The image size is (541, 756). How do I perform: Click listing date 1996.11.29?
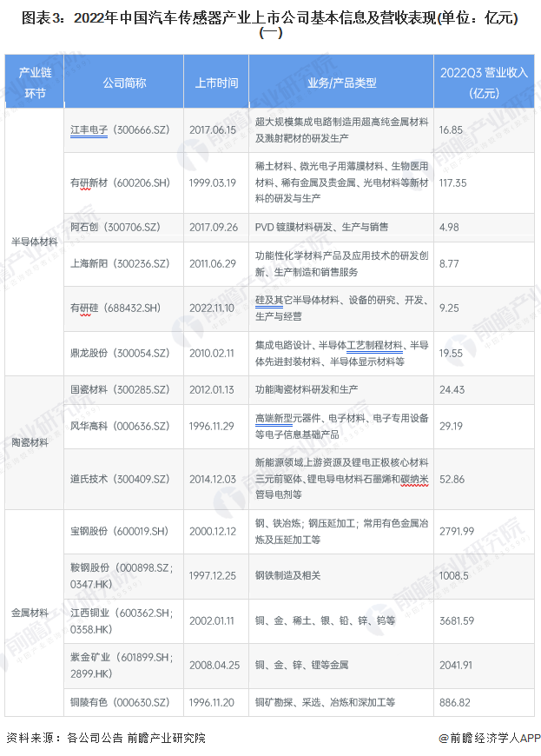pos(212,426)
